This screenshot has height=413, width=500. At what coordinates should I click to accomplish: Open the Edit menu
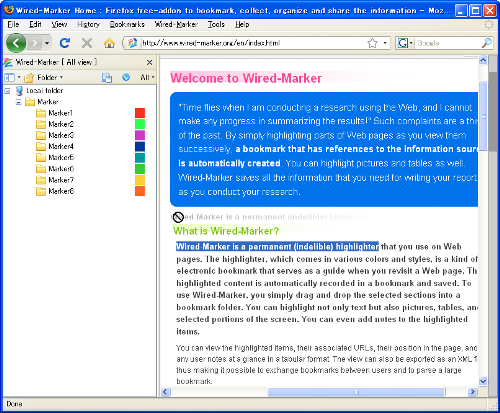click(x=35, y=24)
